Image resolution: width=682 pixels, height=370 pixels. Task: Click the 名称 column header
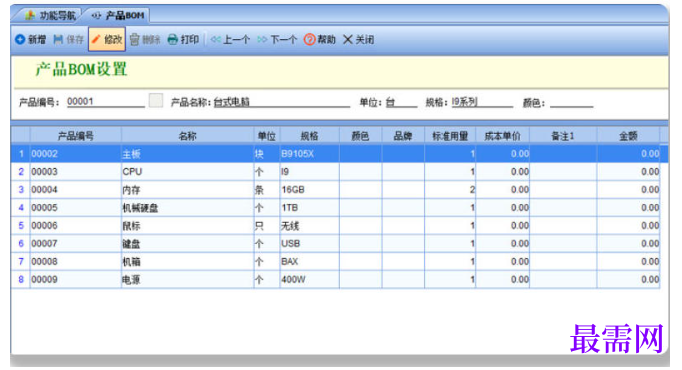click(187, 136)
